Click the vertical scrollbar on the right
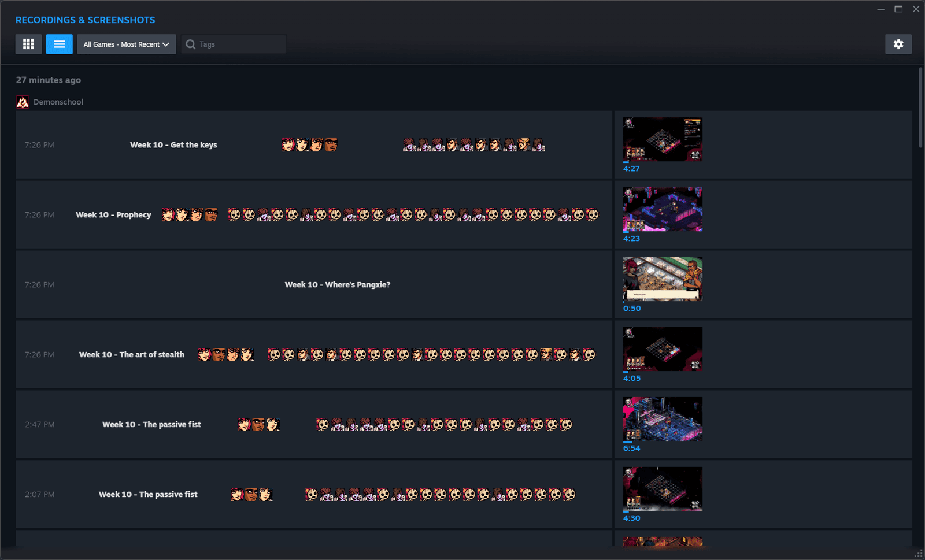 point(920,108)
